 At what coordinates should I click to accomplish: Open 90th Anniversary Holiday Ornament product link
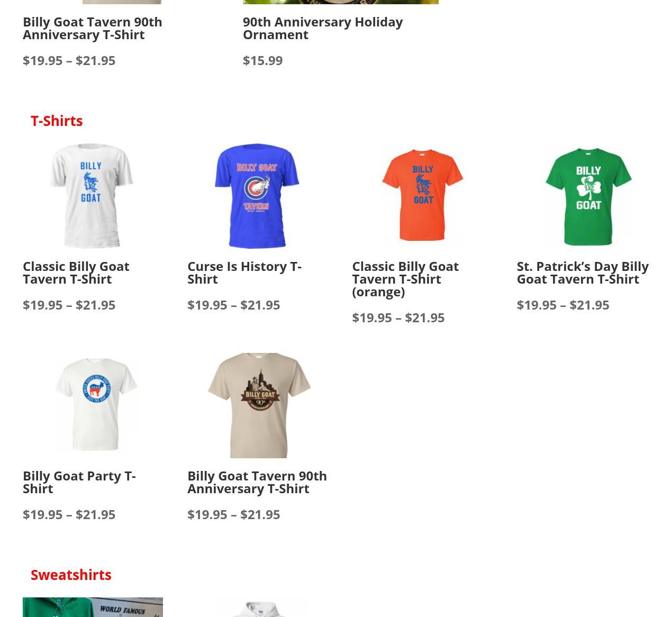pos(323,28)
